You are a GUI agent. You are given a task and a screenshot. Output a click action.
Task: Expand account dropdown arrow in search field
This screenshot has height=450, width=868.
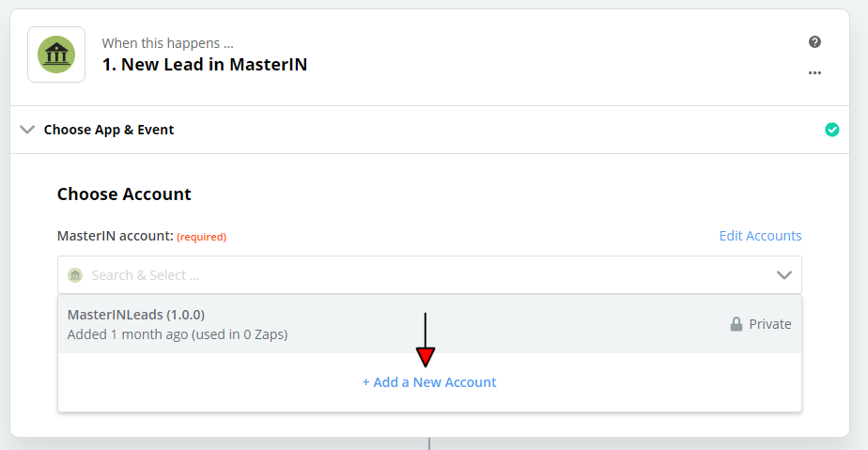click(784, 275)
